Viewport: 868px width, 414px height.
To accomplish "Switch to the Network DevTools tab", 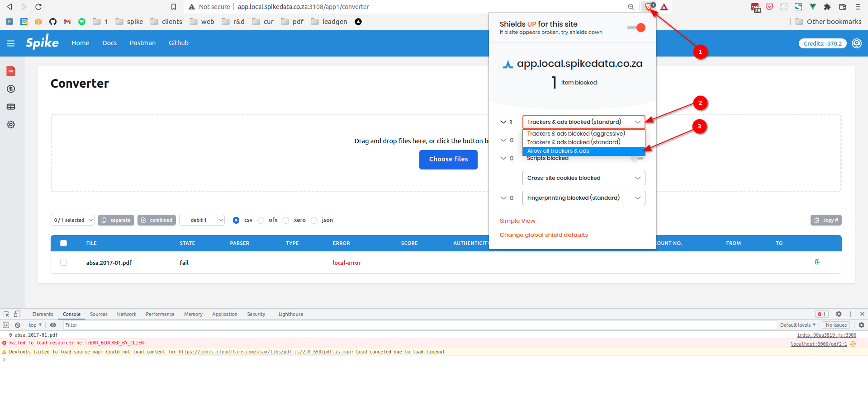I will 126,314.
